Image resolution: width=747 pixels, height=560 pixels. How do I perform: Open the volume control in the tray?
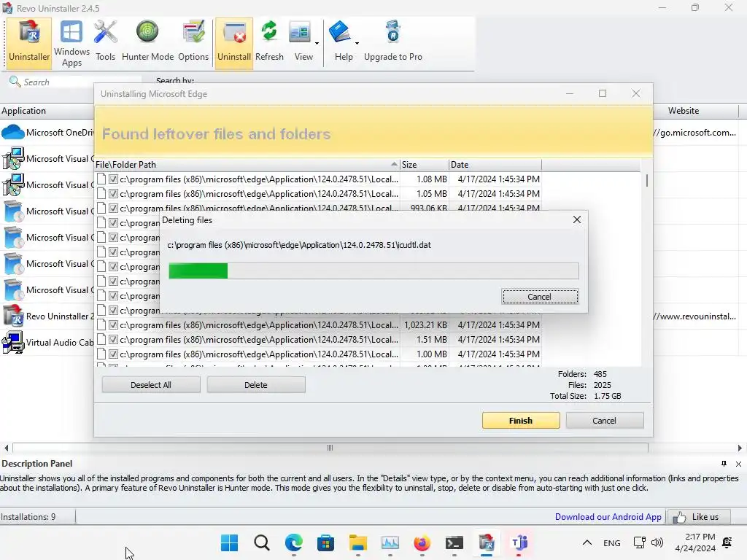657,542
